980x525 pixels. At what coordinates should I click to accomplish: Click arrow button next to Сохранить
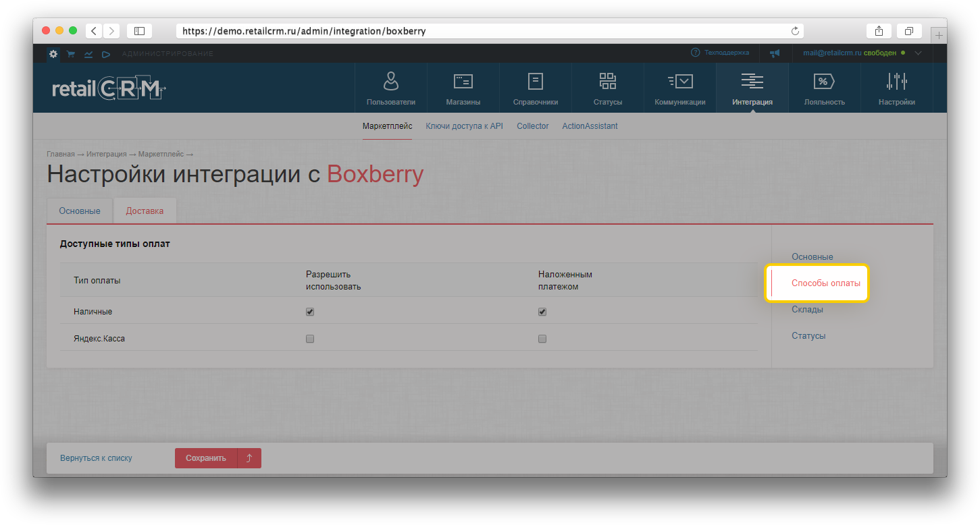(x=249, y=458)
